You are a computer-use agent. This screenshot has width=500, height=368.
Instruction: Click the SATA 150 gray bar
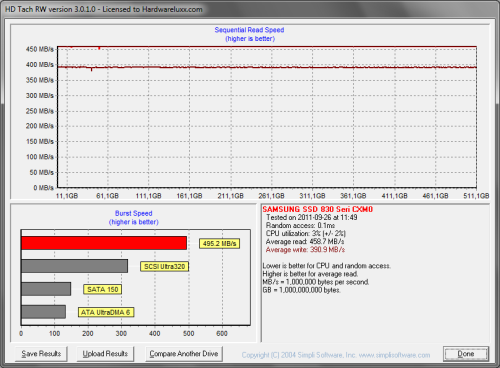pos(46,289)
